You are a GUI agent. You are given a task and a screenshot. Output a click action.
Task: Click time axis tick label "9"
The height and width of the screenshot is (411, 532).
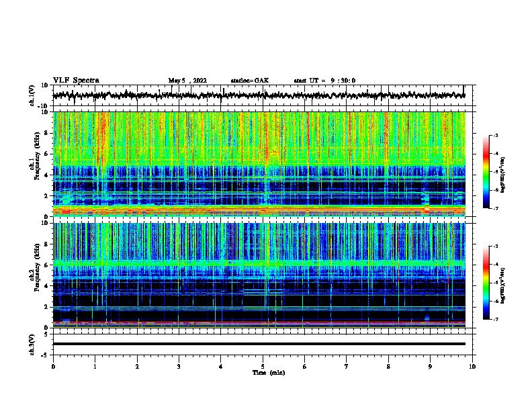coord(430,367)
